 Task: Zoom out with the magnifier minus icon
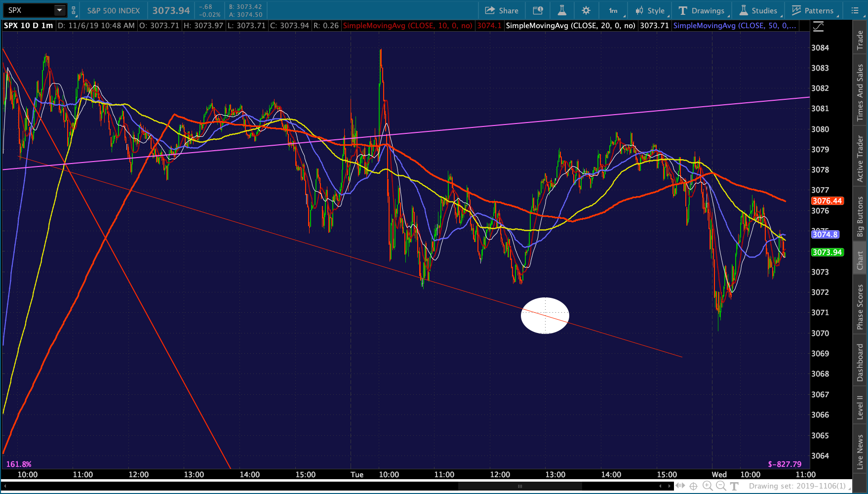click(721, 486)
